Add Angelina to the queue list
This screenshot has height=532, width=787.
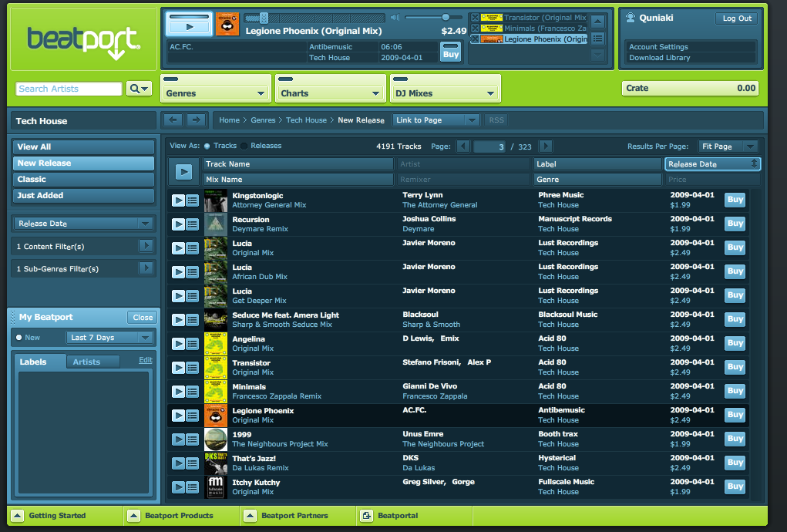coord(192,344)
